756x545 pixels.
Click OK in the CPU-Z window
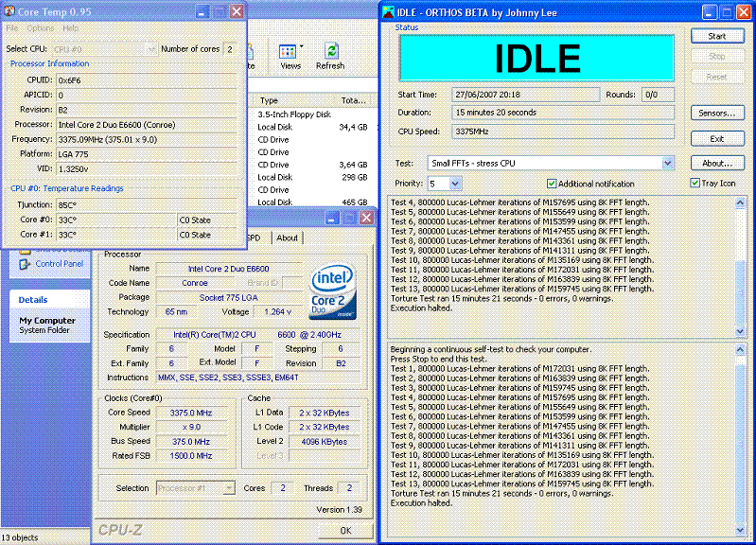(x=345, y=531)
